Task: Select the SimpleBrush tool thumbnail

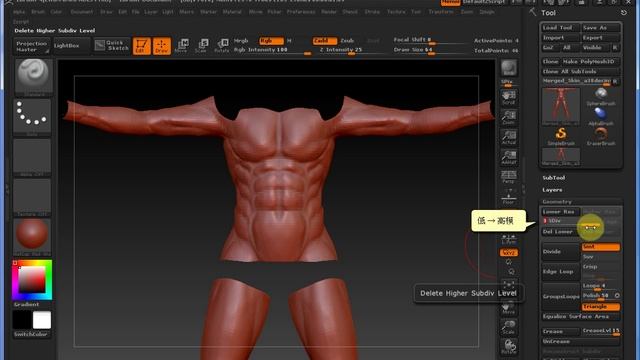Action: (561, 137)
